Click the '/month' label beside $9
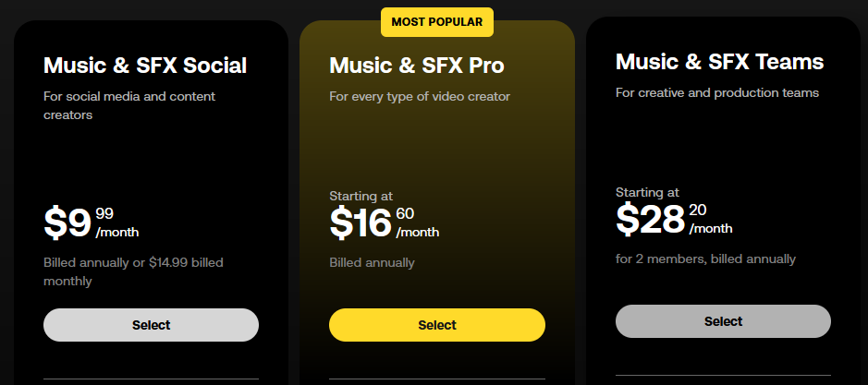 pos(117,233)
